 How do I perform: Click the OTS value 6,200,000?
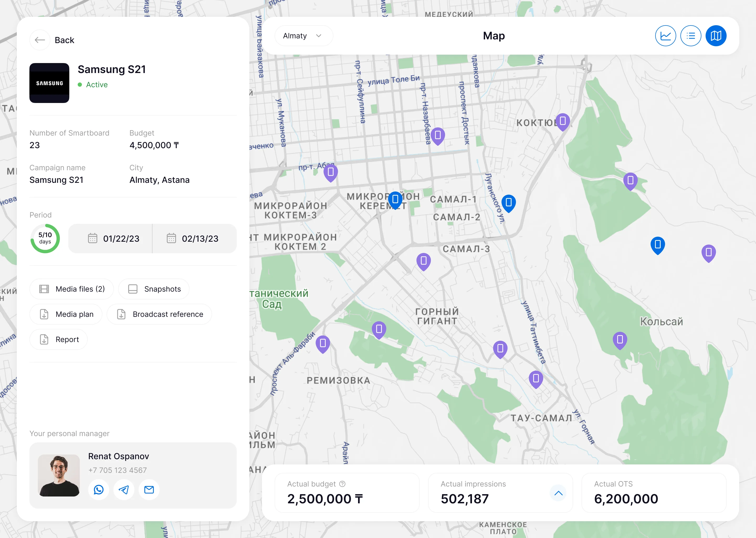[x=626, y=499]
